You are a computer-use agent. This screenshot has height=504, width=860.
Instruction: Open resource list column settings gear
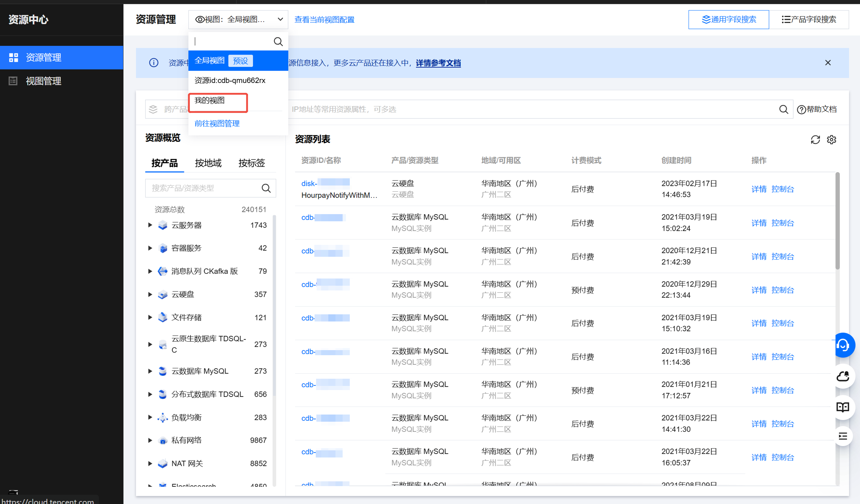tap(831, 140)
